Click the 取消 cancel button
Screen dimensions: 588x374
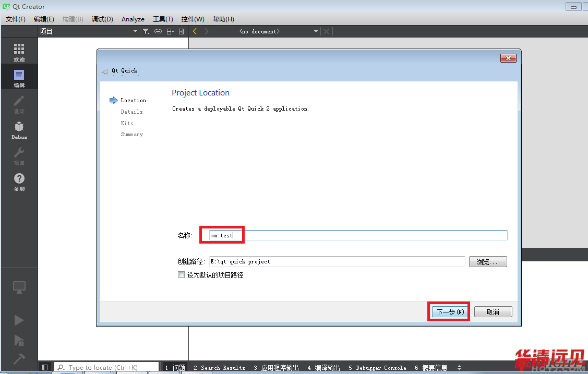(x=493, y=312)
